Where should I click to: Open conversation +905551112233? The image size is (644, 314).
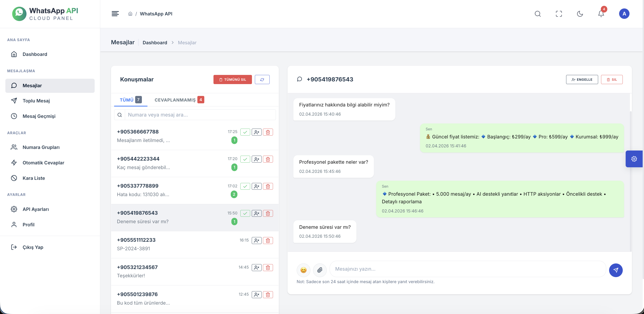tap(195, 244)
